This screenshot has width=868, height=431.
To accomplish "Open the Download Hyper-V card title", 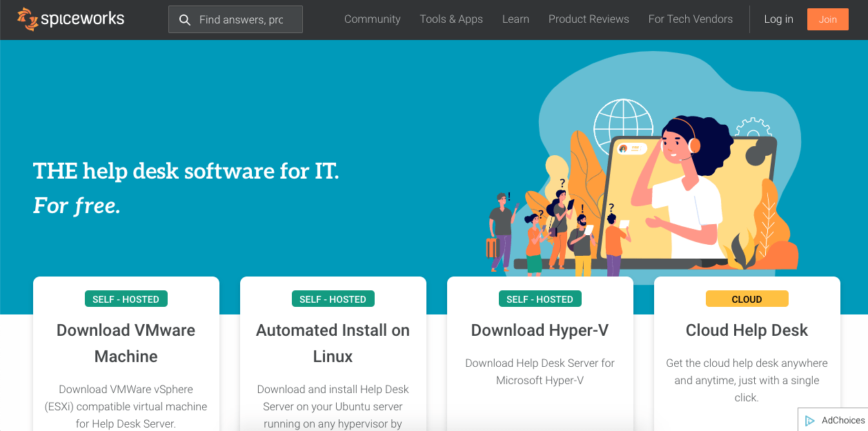I will click(x=540, y=330).
